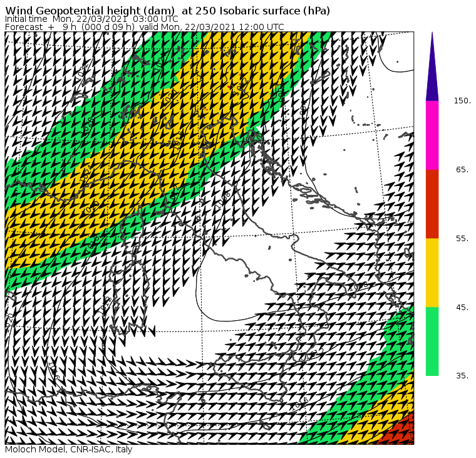
Task: Click the '55.' legend value label
Action: (462, 239)
